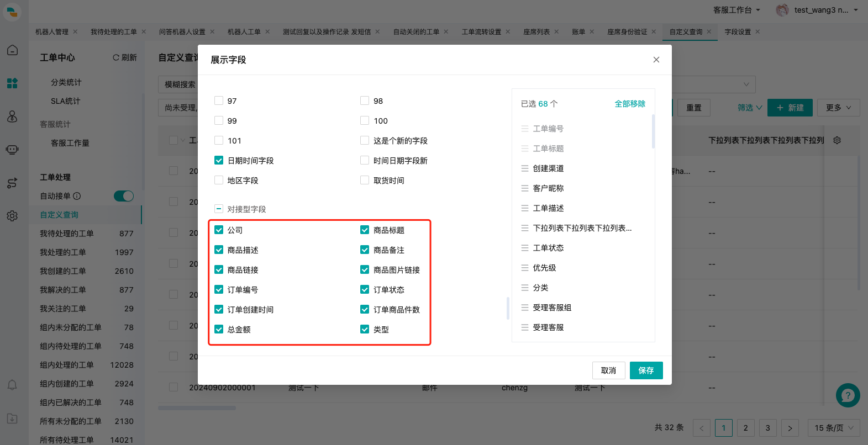Open the home icon in left sidebar
The width and height of the screenshot is (868, 445).
[x=12, y=50]
